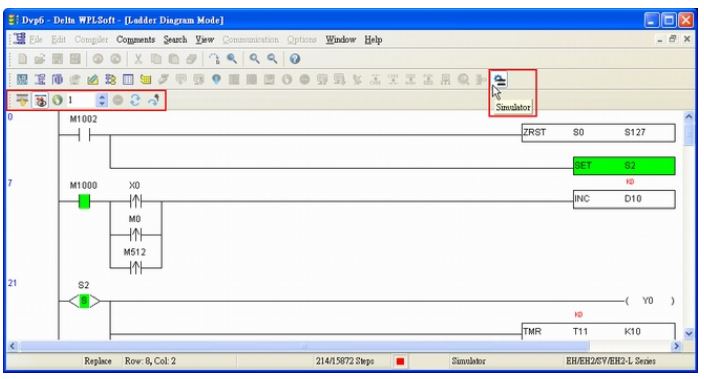Restore the inner ladder diagram window
Image resolution: width=704 pixels, height=379 pixels.
pos(673,40)
